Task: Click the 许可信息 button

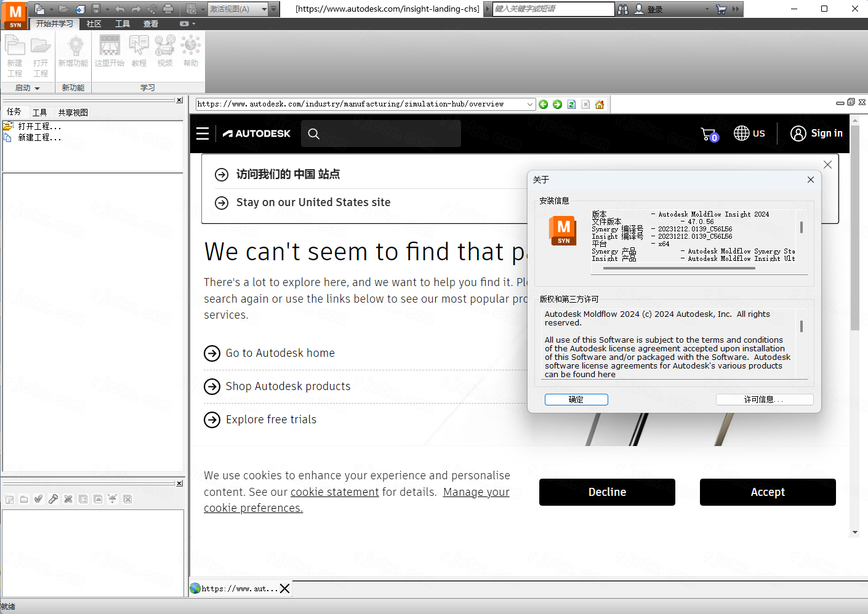Action: click(764, 400)
